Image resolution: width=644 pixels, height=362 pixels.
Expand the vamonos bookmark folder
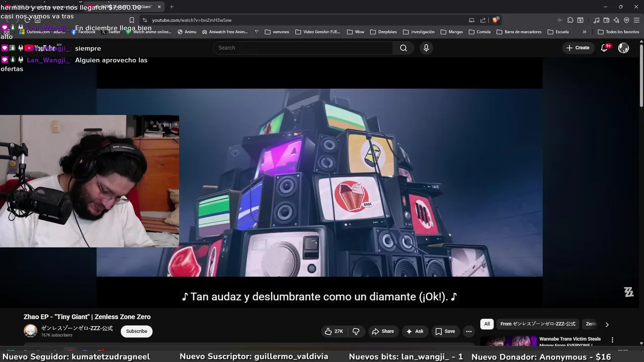pyautogui.click(x=277, y=32)
